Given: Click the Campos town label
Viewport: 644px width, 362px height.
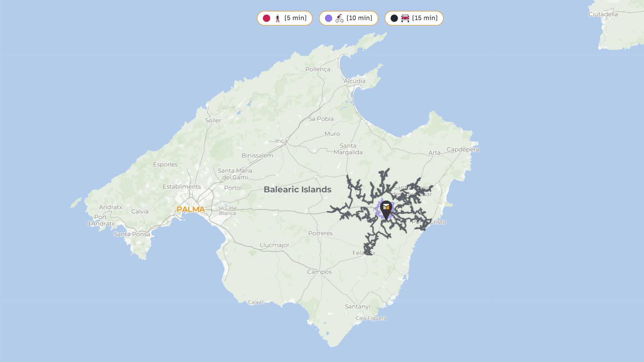Looking at the screenshot, I should [319, 272].
